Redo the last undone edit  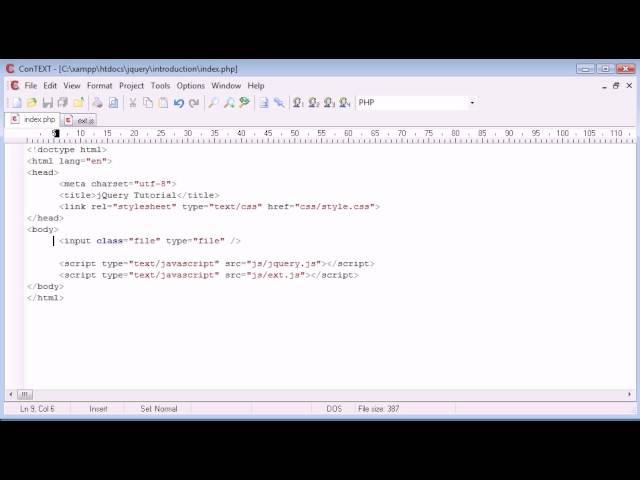pyautogui.click(x=194, y=102)
